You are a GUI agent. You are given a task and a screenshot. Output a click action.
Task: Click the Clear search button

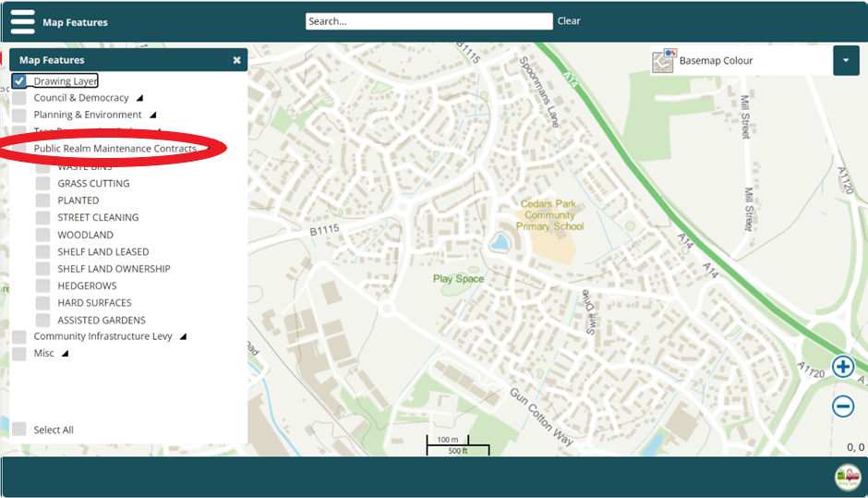tap(569, 21)
